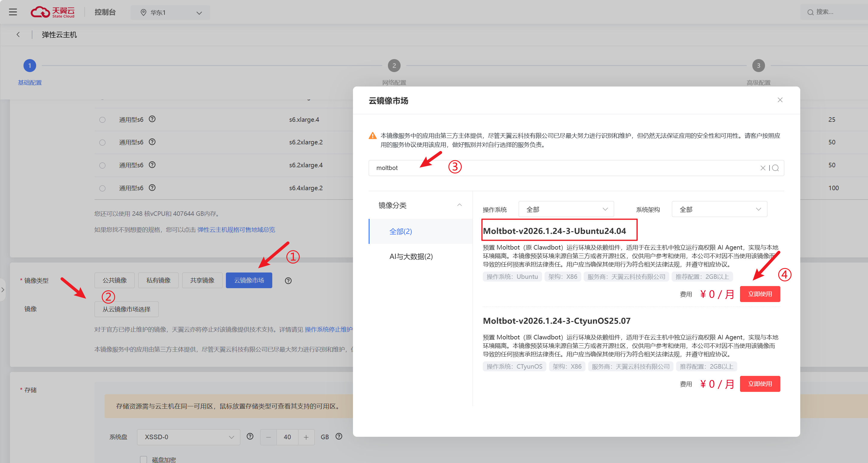Click help icon for 通用型s6 s6.xlarge.4 row
Screen dimensions: 868x463
(152, 119)
